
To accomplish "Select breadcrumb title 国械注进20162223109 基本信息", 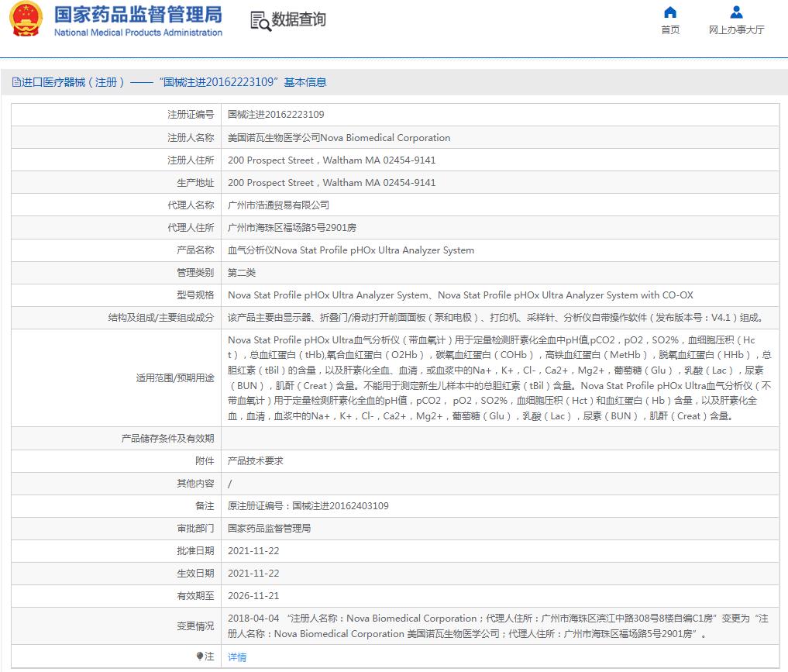I will pos(243,82).
